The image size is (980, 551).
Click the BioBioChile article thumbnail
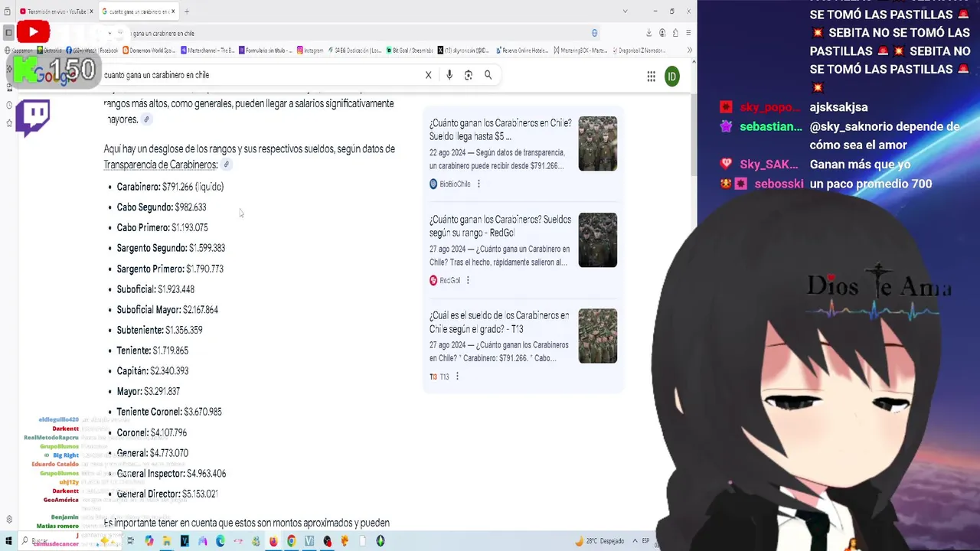coord(598,143)
